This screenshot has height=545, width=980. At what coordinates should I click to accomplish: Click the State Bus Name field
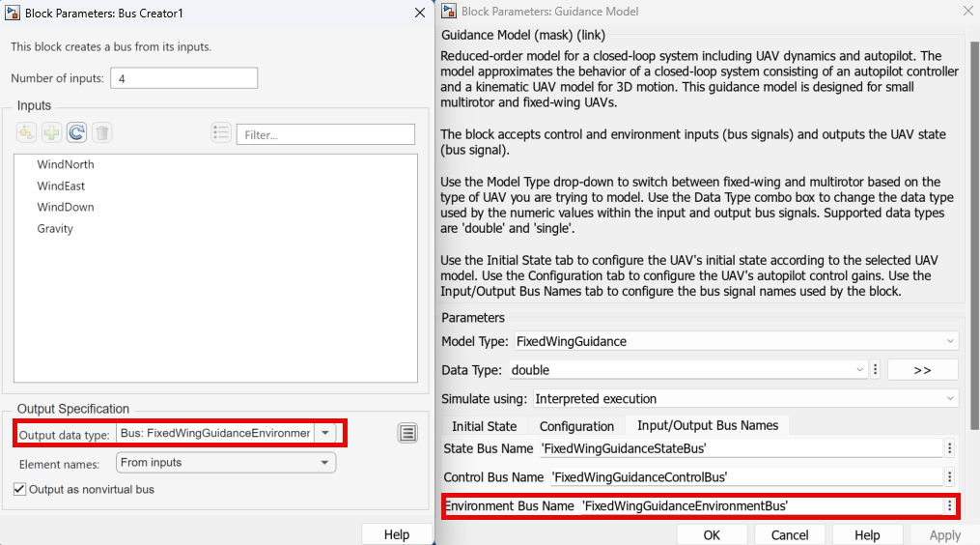click(741, 448)
